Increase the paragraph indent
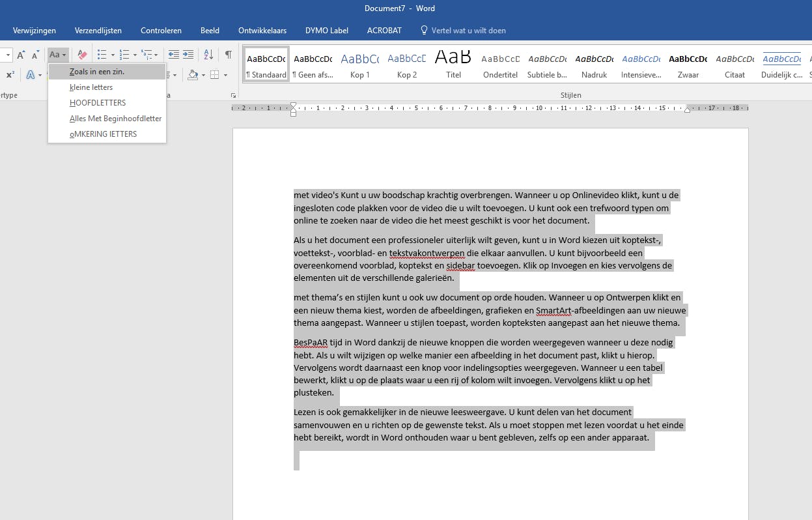This screenshot has height=520, width=812. click(188, 55)
